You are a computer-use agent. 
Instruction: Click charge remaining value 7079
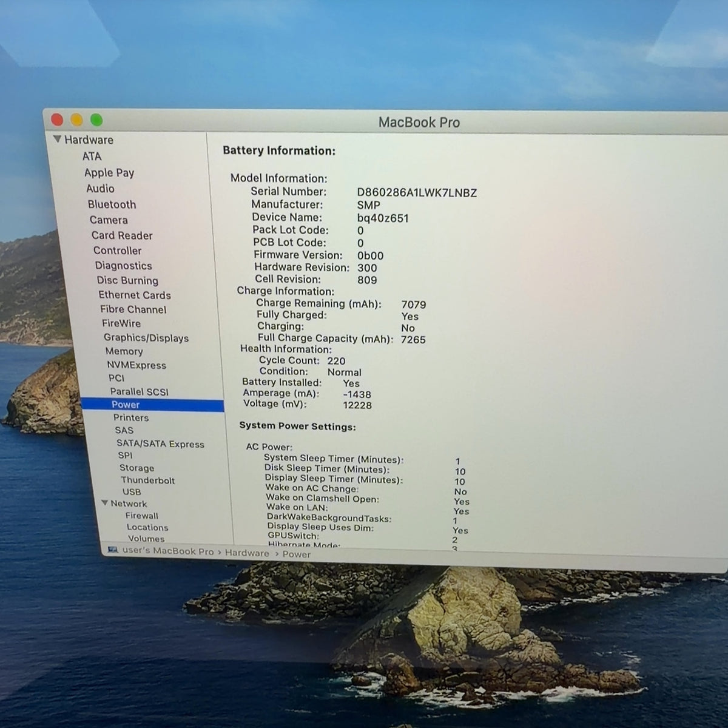(x=414, y=305)
